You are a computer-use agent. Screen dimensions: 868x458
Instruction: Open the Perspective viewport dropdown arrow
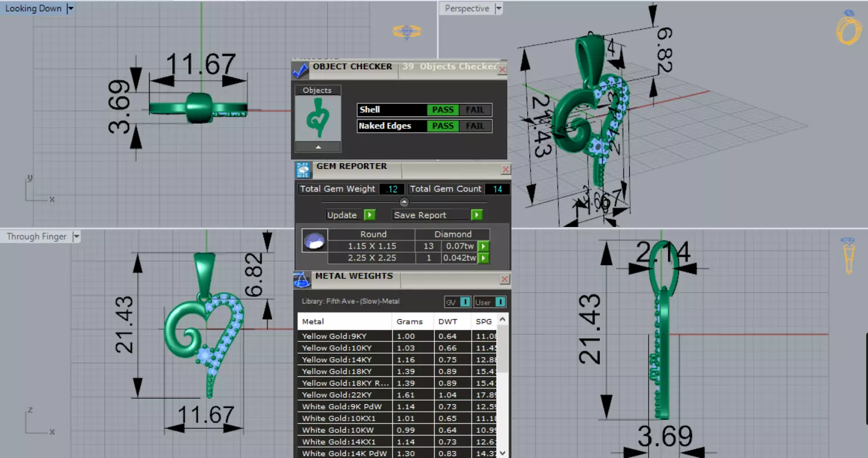pyautogui.click(x=499, y=9)
